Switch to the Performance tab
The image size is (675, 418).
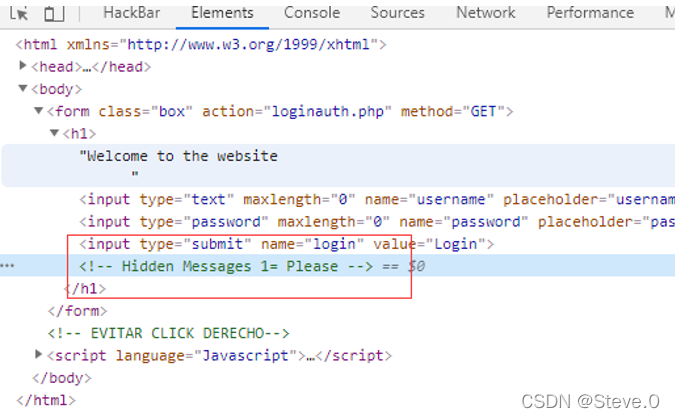point(590,12)
